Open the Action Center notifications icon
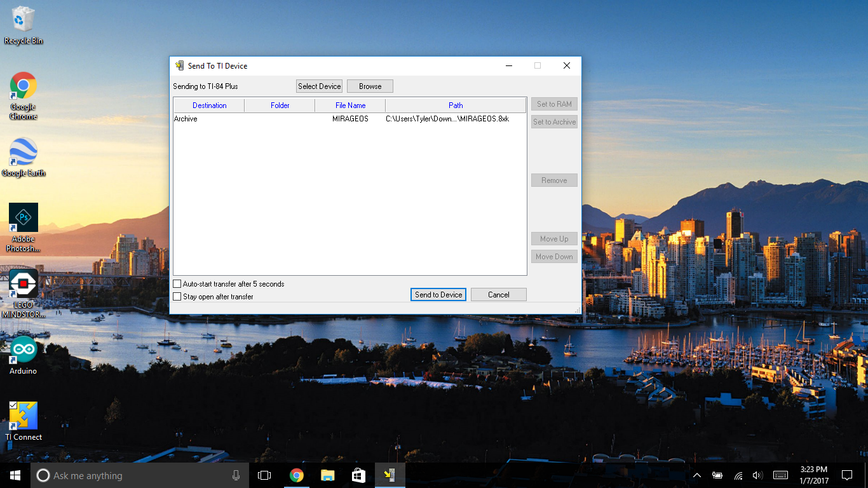The height and width of the screenshot is (488, 868). click(x=847, y=475)
